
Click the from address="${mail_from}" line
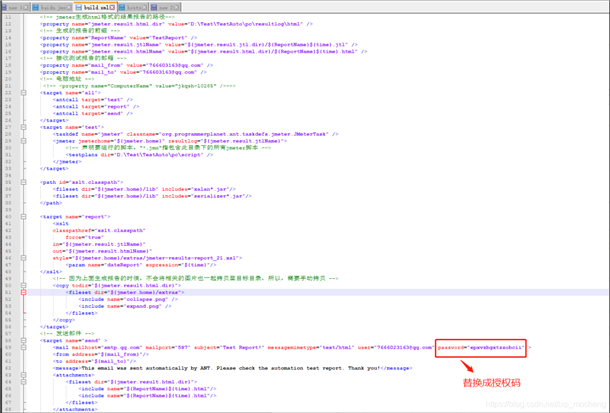click(x=101, y=354)
